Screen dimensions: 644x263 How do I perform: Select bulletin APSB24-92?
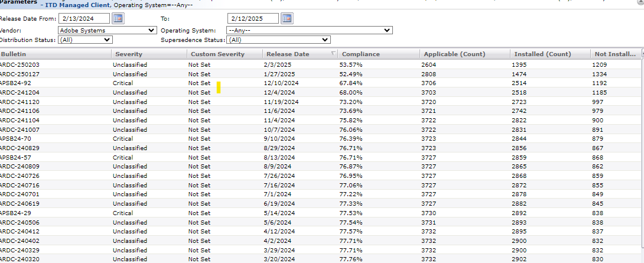(15, 83)
